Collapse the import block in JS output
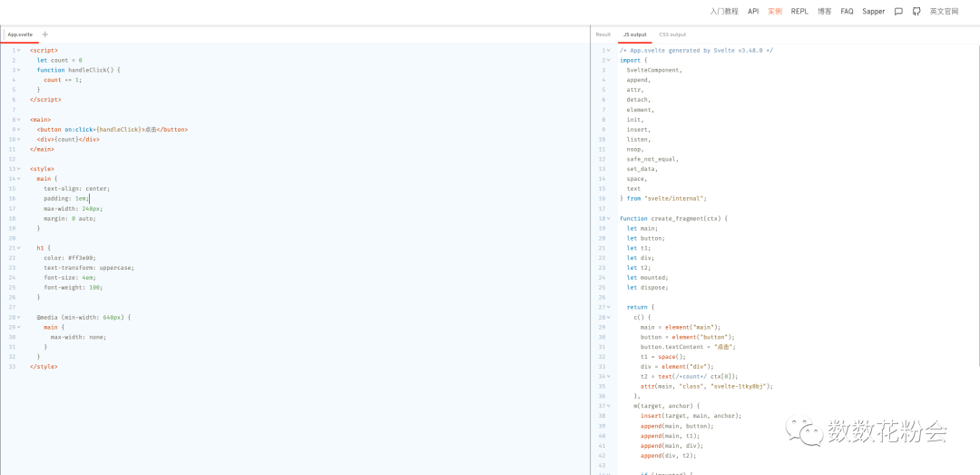 (608, 60)
